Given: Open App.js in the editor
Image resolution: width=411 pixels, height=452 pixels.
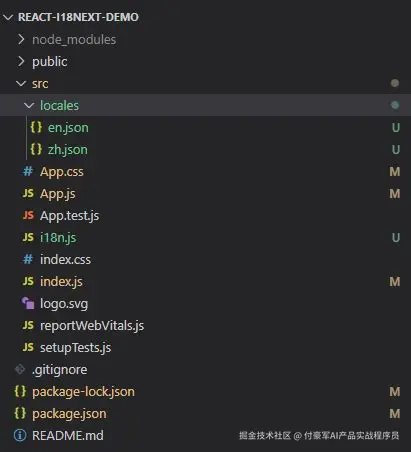Looking at the screenshot, I should click(x=205, y=193).
